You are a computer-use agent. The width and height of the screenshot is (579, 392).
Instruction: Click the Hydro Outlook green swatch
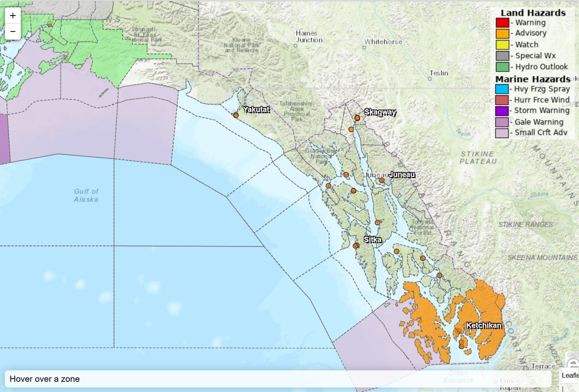pyautogui.click(x=502, y=67)
